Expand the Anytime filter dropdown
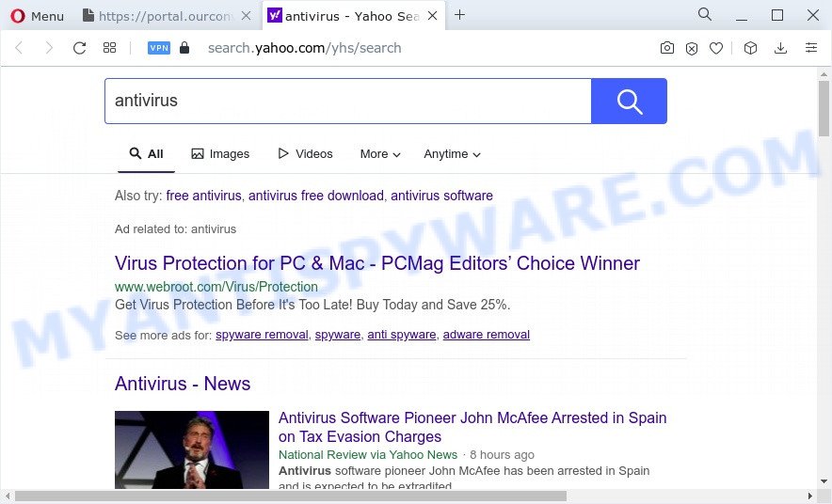This screenshot has width=832, height=504. (452, 154)
